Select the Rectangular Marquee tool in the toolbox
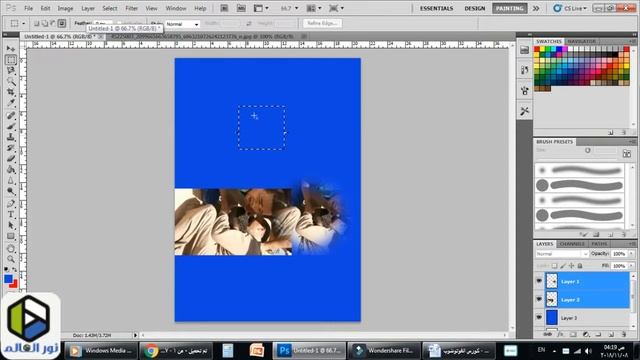 (11, 60)
